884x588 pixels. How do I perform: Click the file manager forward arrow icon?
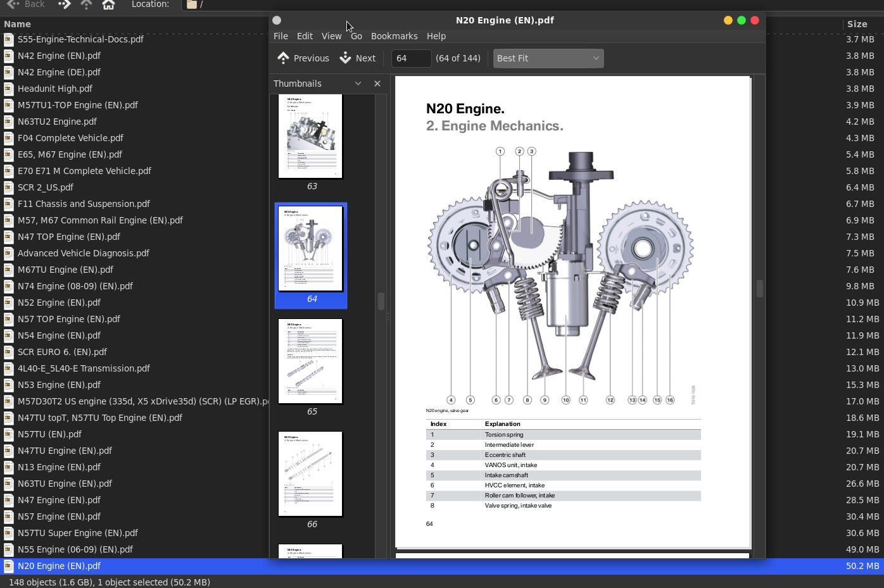coord(64,4)
